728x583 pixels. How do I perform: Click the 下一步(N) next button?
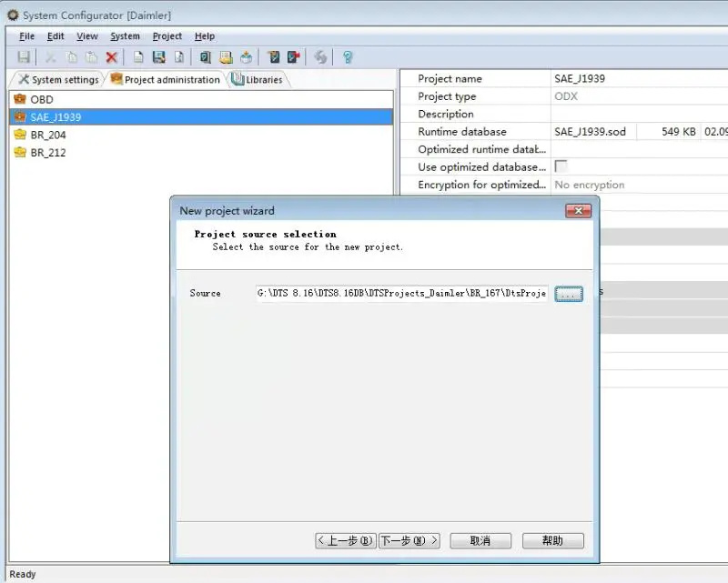click(409, 540)
